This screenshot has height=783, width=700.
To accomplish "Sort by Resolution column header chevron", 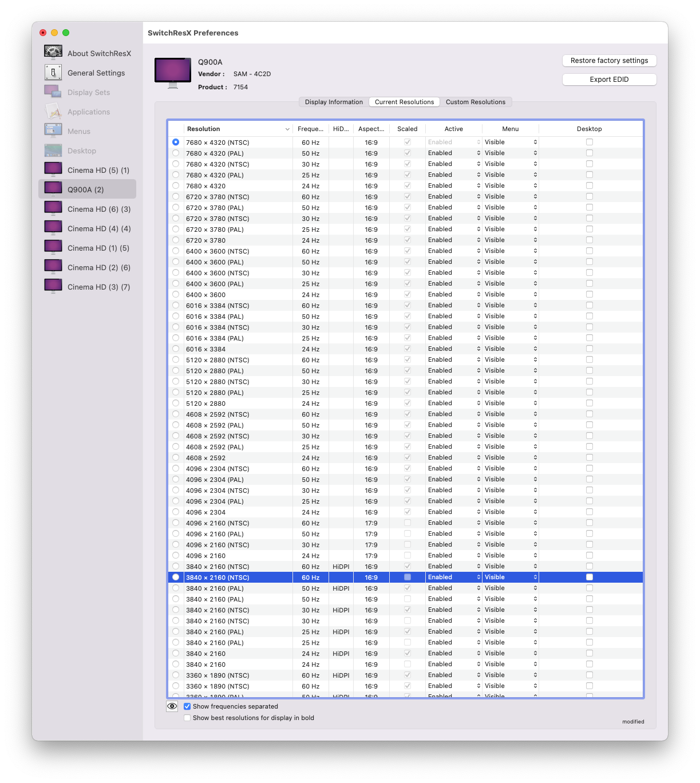I will click(287, 129).
